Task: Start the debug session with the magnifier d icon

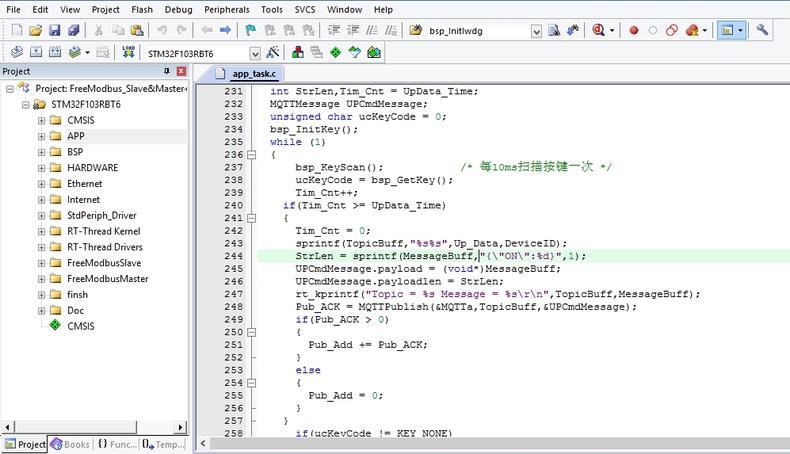Action: point(599,30)
